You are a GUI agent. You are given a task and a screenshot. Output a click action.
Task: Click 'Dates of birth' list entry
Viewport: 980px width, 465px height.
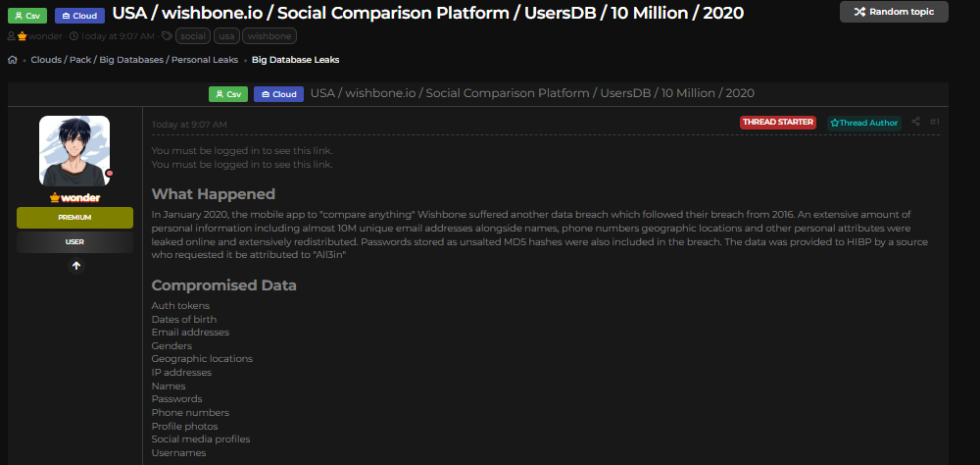point(184,319)
